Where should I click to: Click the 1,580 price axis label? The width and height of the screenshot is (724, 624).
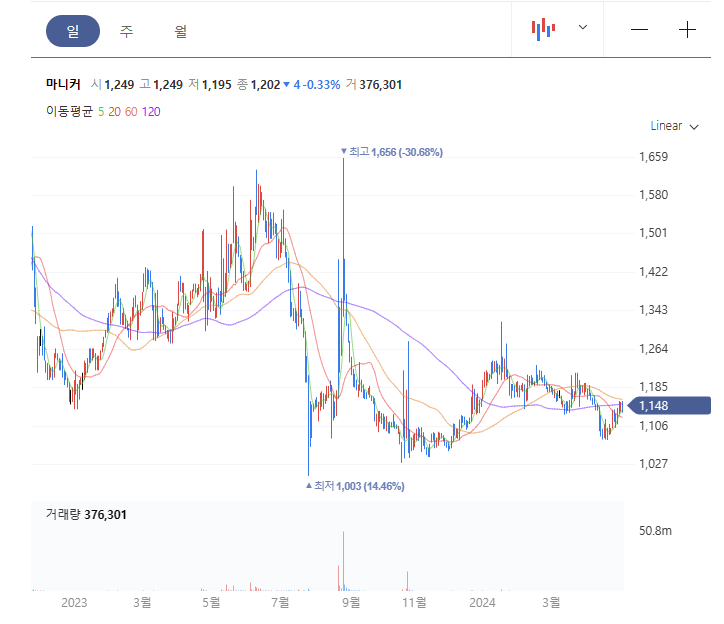coord(653,195)
